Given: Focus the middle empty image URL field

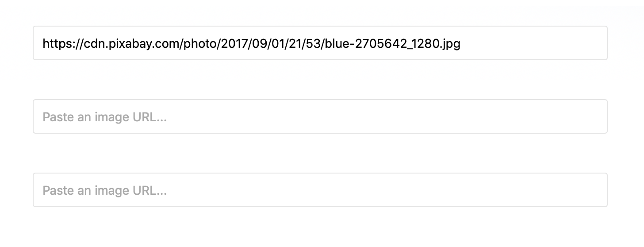Looking at the screenshot, I should coord(320,116).
